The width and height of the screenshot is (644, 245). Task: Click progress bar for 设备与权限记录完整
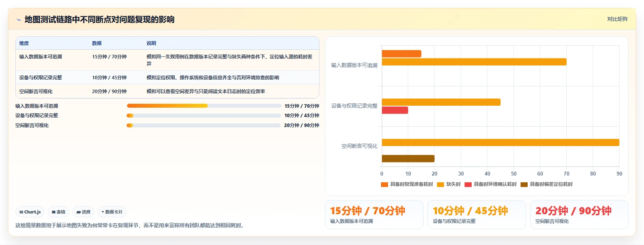coord(204,116)
